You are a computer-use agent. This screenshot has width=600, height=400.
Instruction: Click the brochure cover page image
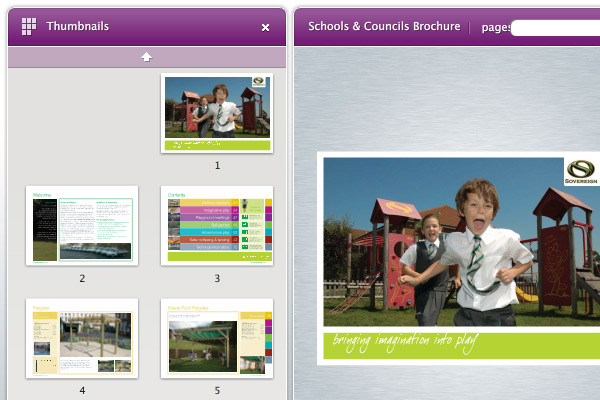pos(458,259)
